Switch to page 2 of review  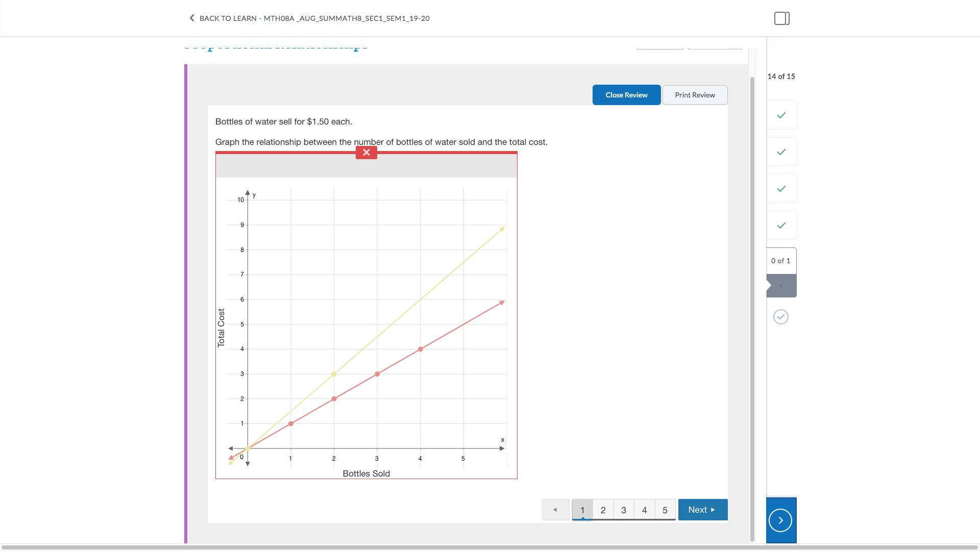603,510
